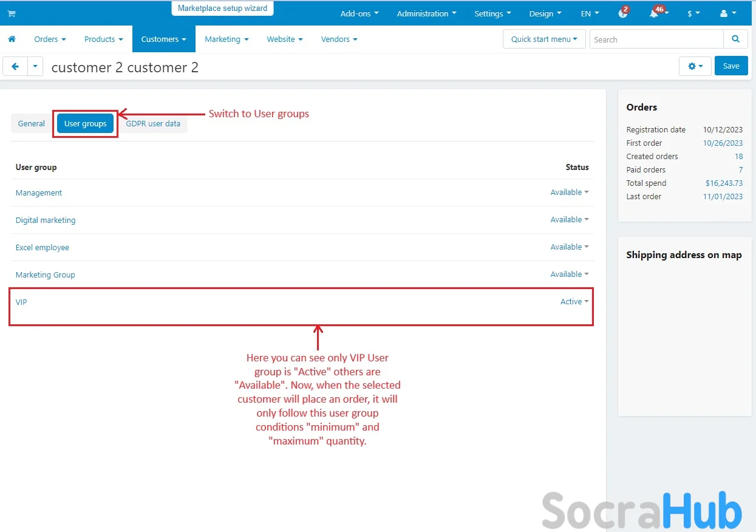
Task: Change Digital marketing status Available dropdown
Action: tap(570, 219)
